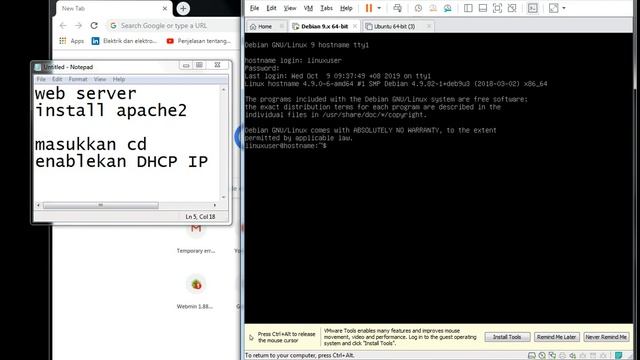Open VMware File menu
This screenshot has width=640, height=360.
tap(254, 8)
